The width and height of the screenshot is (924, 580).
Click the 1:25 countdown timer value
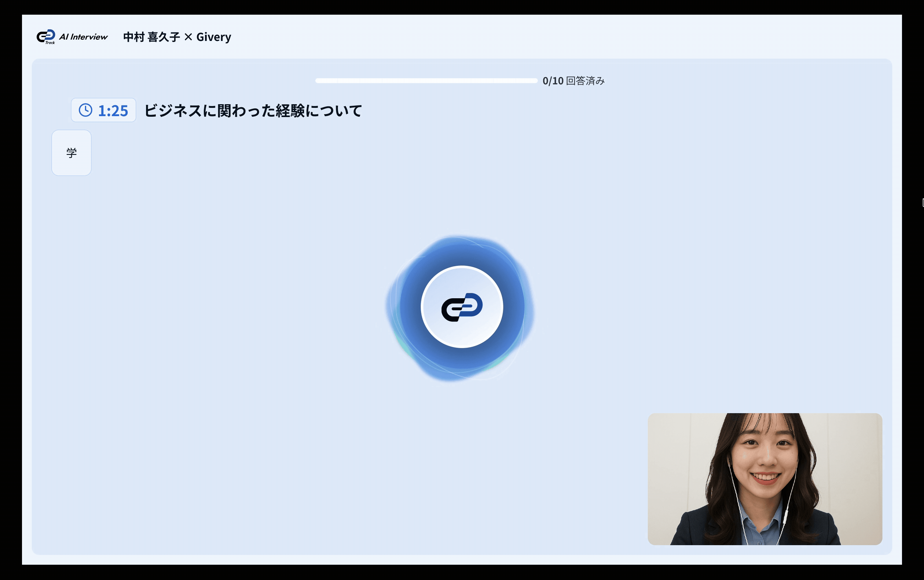coord(113,111)
